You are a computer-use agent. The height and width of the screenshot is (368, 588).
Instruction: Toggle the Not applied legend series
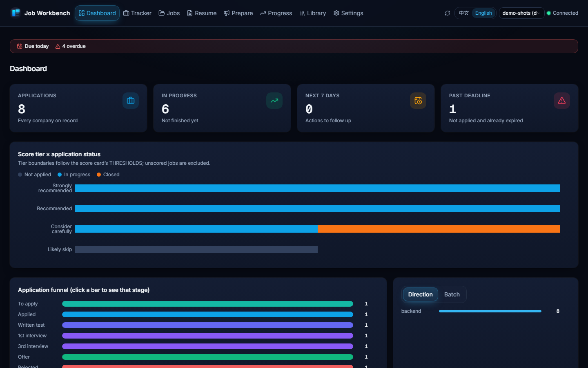tap(35, 175)
